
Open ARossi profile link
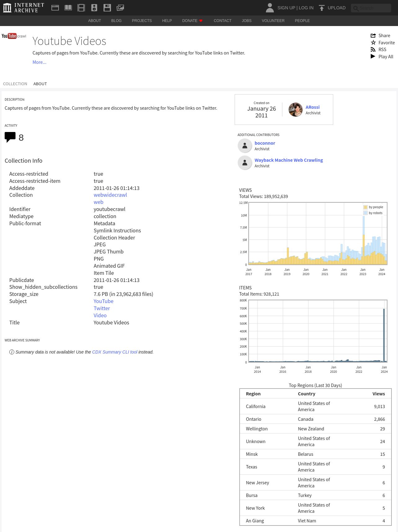pos(312,107)
